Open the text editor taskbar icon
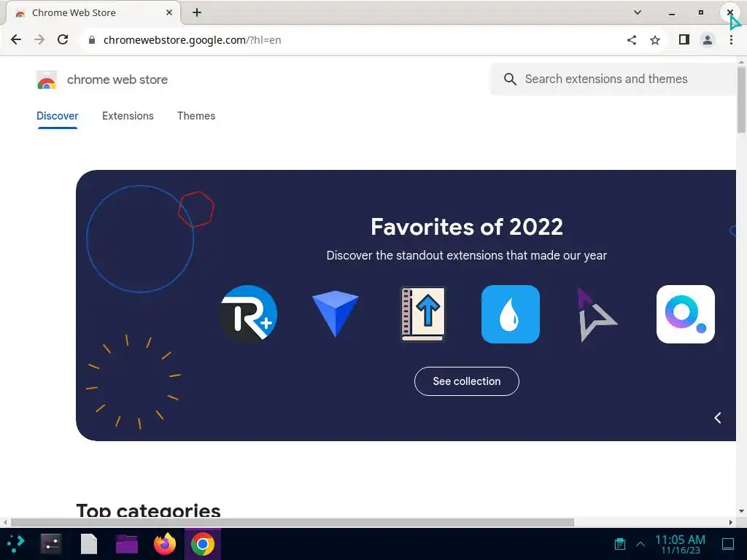The height and width of the screenshot is (560, 747). (89, 544)
